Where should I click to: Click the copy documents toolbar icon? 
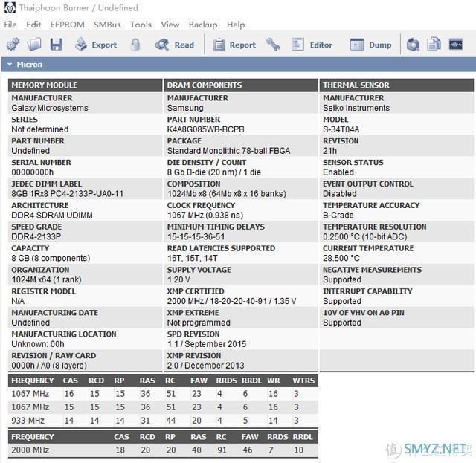pyautogui.click(x=434, y=45)
